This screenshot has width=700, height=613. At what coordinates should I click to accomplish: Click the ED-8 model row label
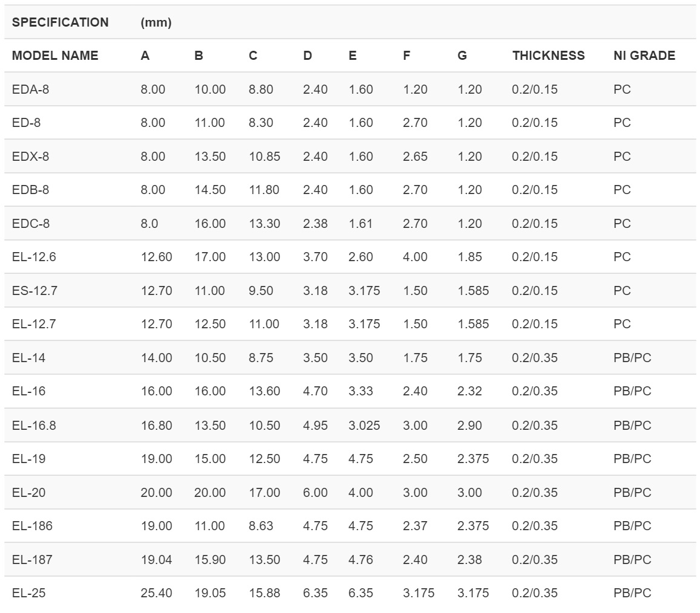point(27,123)
